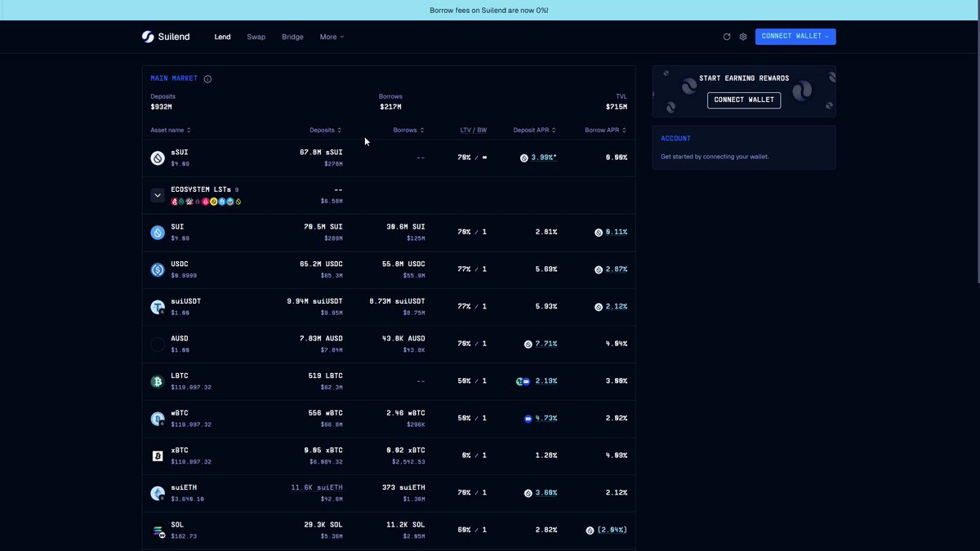Screen dimensions: 980x551
Task: Open the settings gear icon
Action: [743, 37]
